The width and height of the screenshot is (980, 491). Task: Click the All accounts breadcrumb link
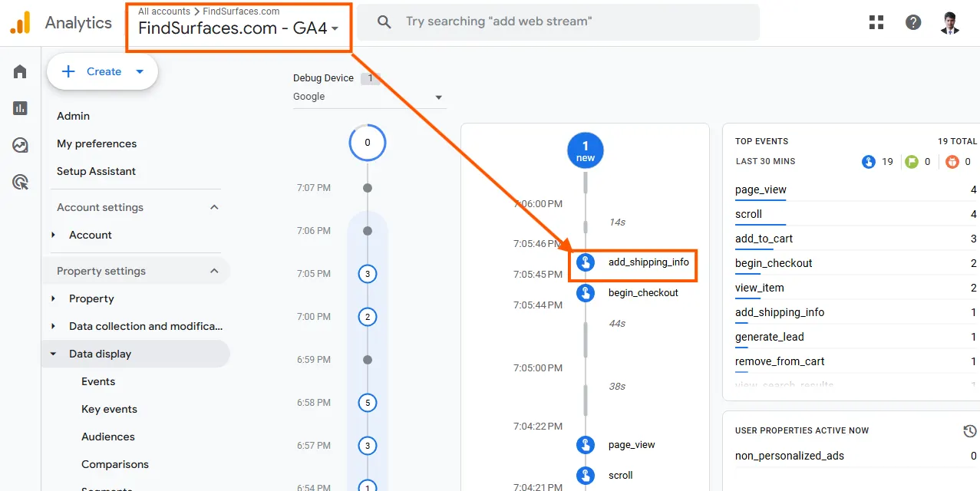164,12
